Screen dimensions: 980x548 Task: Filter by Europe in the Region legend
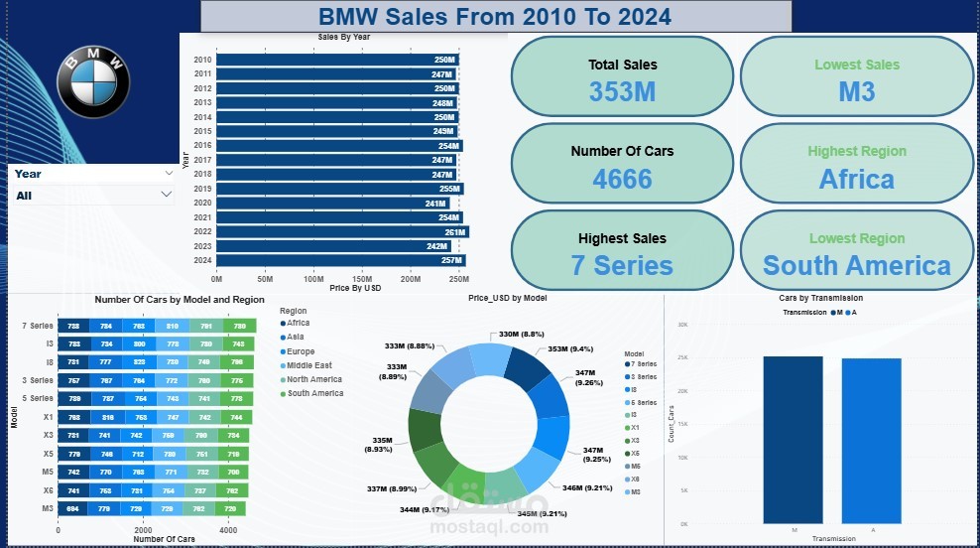[x=298, y=351]
